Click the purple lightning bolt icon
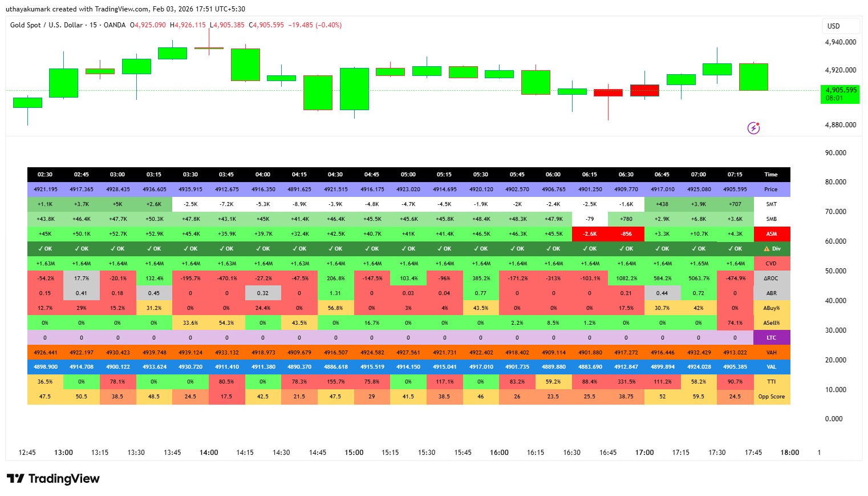The image size is (868, 496). (753, 128)
